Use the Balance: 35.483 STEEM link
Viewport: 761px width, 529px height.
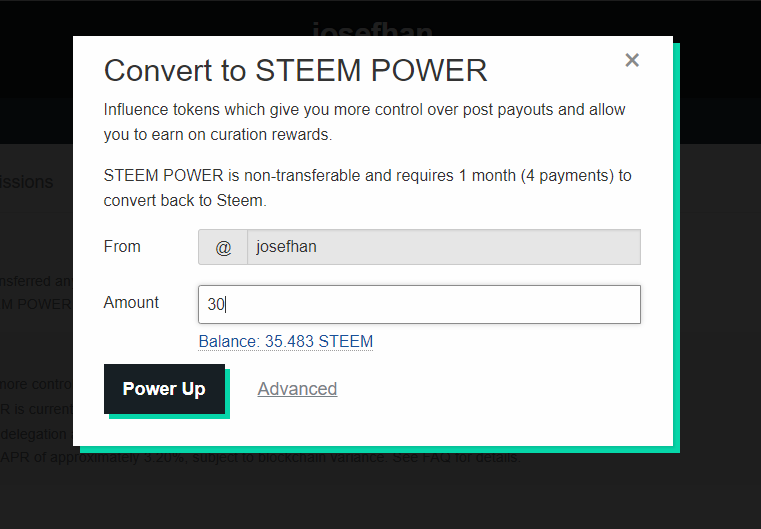[285, 341]
